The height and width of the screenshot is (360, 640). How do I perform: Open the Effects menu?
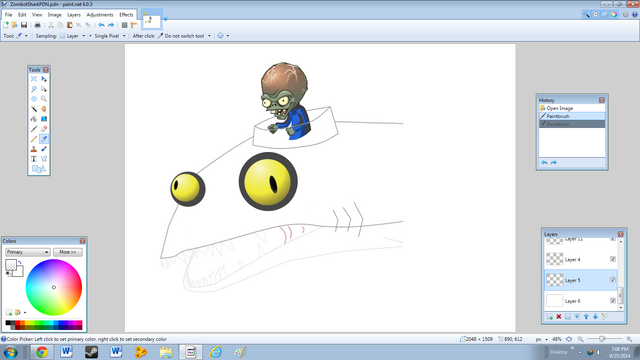(126, 15)
